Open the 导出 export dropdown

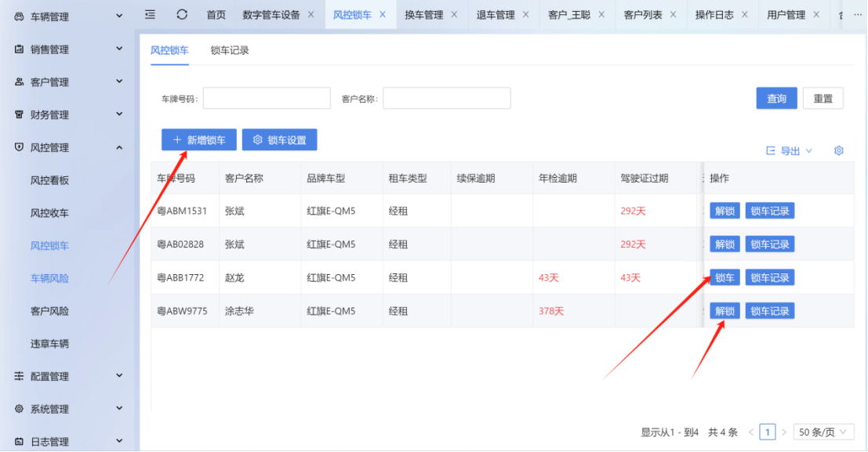pos(789,150)
